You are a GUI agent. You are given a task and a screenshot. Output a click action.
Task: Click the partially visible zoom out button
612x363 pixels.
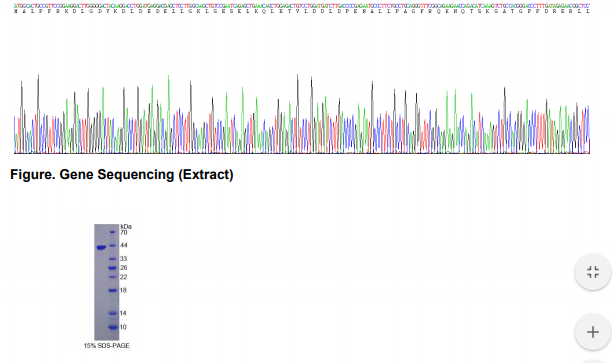[x=593, y=361]
